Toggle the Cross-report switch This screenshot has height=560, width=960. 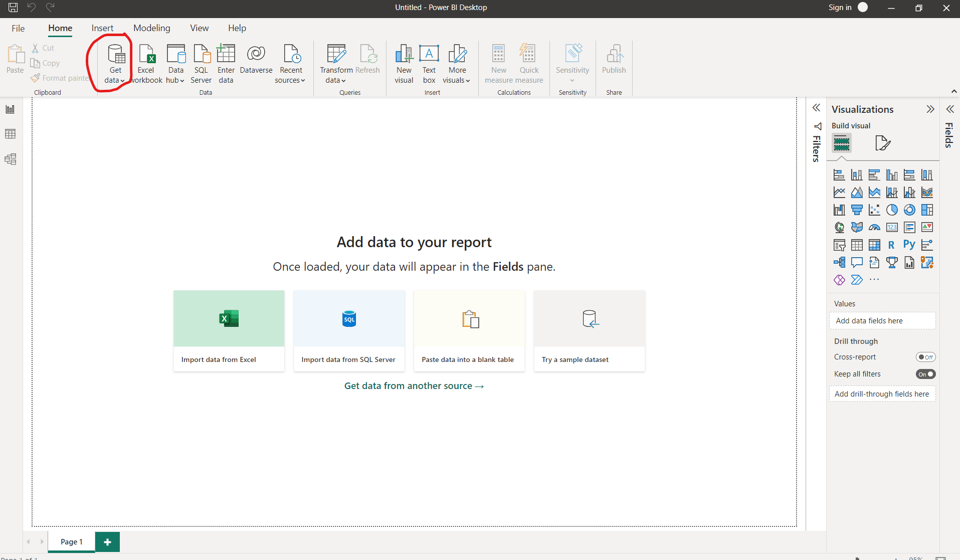tap(925, 357)
